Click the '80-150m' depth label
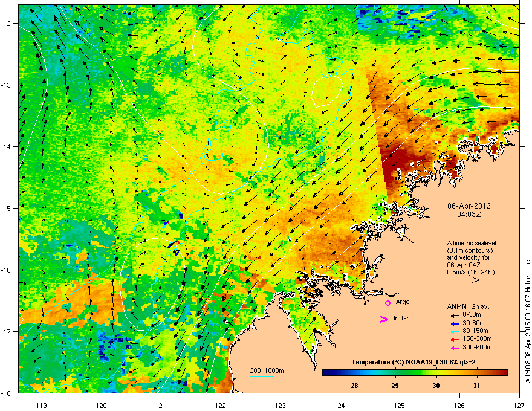Image resolution: width=532 pixels, height=411 pixels. [475, 331]
